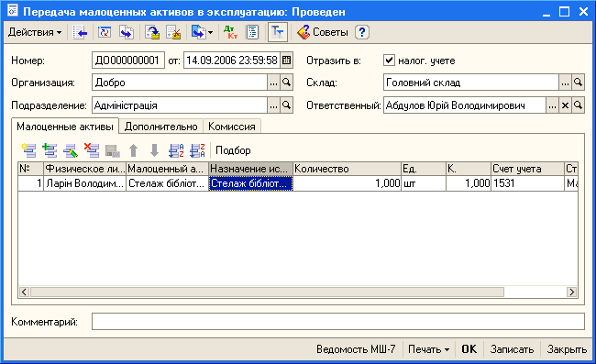The image size is (596, 364).
Task: Select the highlighted Стелаж бібліот... cell
Action: click(x=250, y=183)
